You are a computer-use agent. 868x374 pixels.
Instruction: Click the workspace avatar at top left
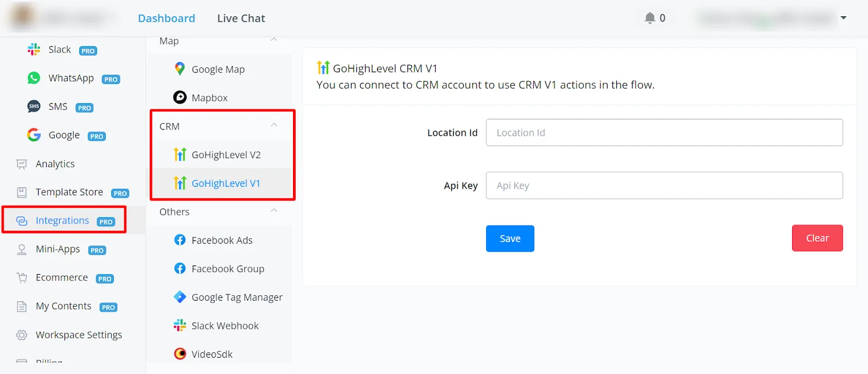tap(22, 17)
